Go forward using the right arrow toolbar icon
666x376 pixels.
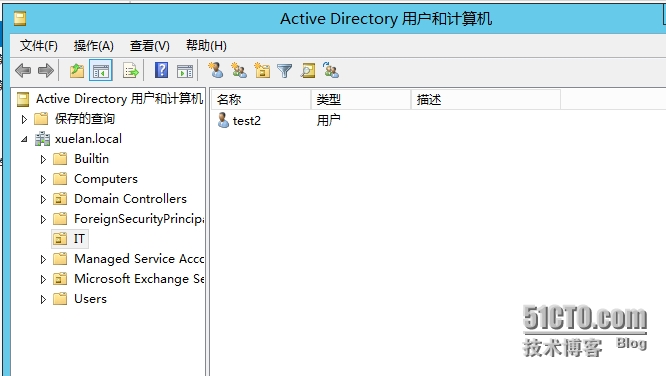coord(46,71)
